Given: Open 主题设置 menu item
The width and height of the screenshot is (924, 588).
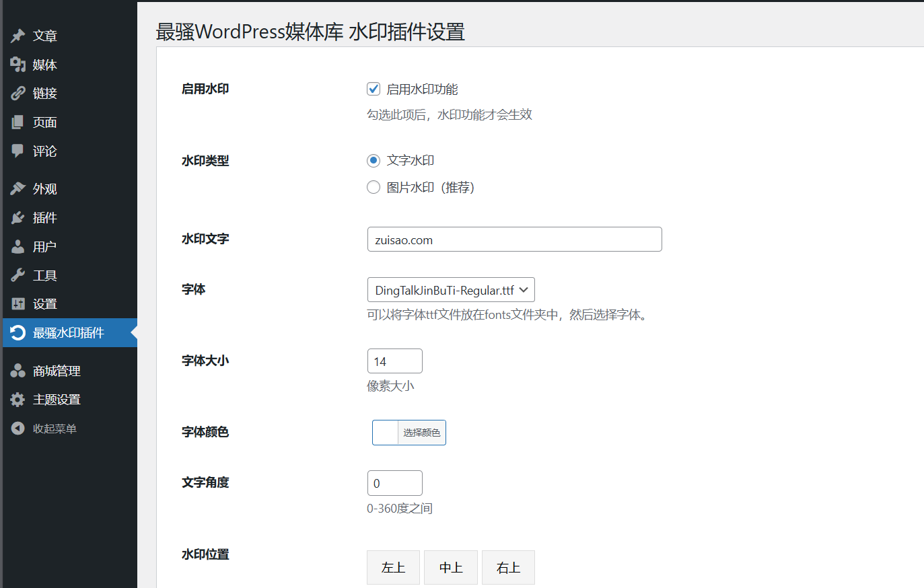Looking at the screenshot, I should (x=70, y=400).
